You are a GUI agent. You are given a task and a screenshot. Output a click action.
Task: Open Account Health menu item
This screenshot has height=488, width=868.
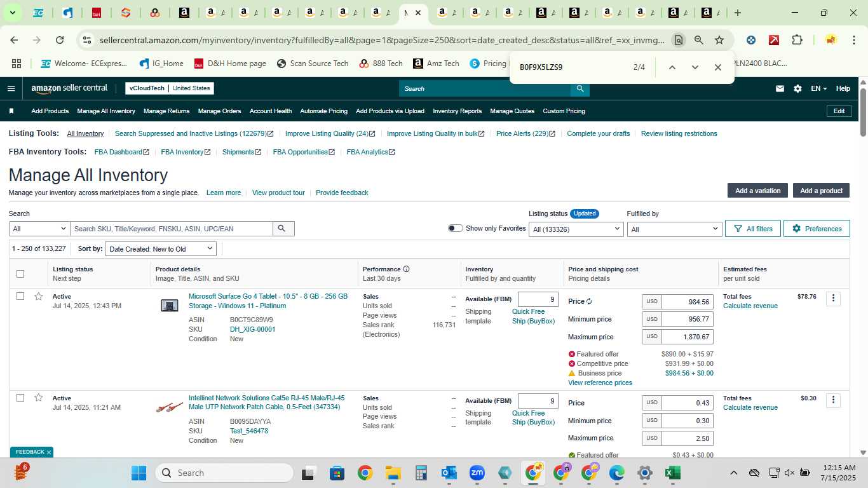point(271,111)
